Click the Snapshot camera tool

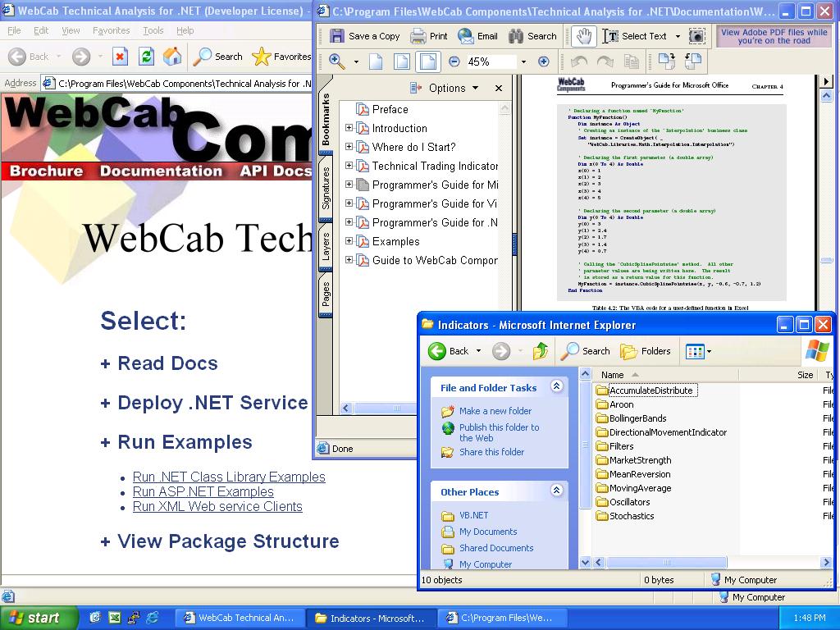pos(696,36)
